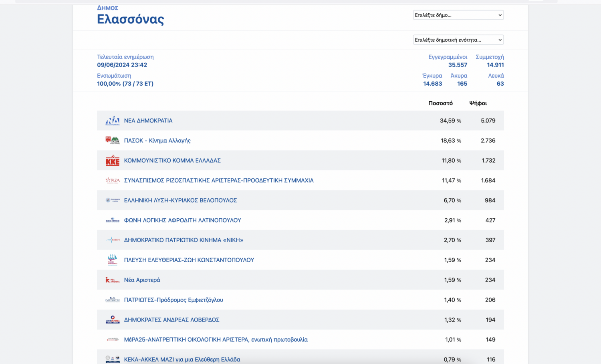The width and height of the screenshot is (601, 364).
Task: Open the ΜέΡΑ25-ΑΝΑΤΡΕΠΤΙΚΗ ΟΙΚΟΛΟΓΙΚΗ ΑΡΙΣΤΕΡΑ link
Action: [x=216, y=340]
